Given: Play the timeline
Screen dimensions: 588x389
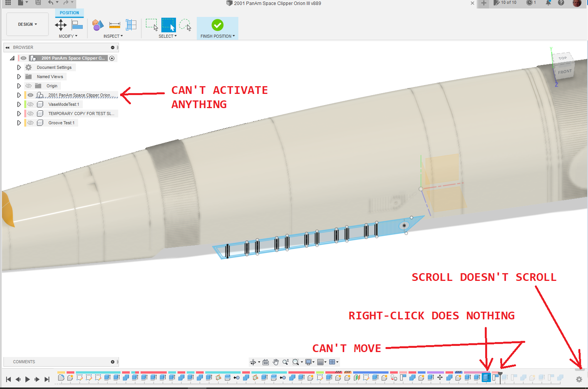Looking at the screenshot, I should pyautogui.click(x=27, y=379).
